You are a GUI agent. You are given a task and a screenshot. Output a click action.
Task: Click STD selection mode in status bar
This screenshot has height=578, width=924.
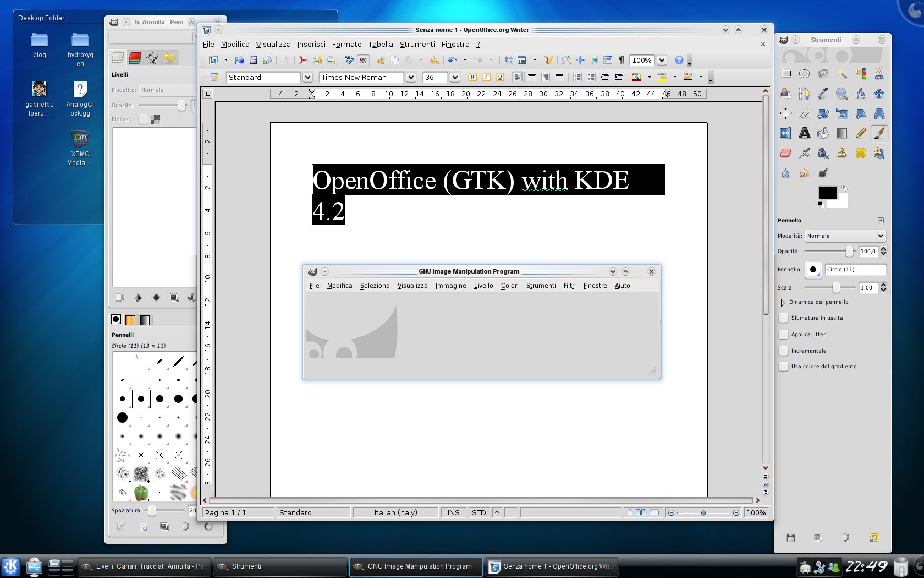[479, 512]
